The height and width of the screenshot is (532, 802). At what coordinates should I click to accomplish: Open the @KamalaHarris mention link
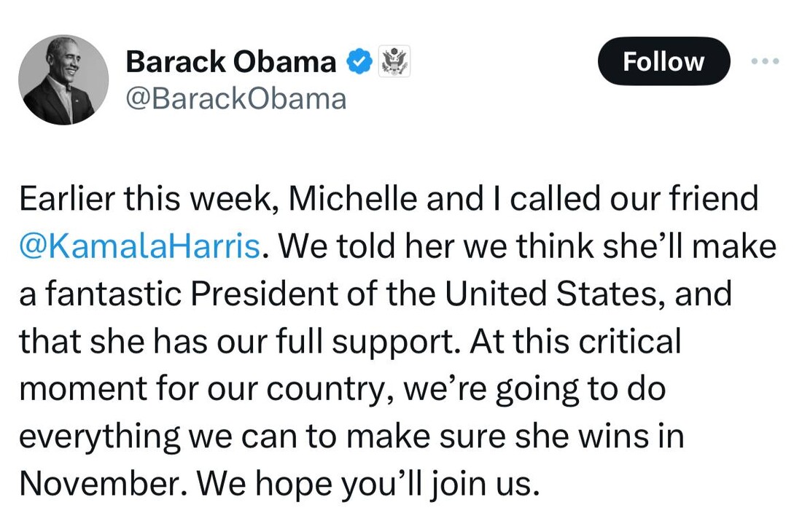(x=139, y=247)
